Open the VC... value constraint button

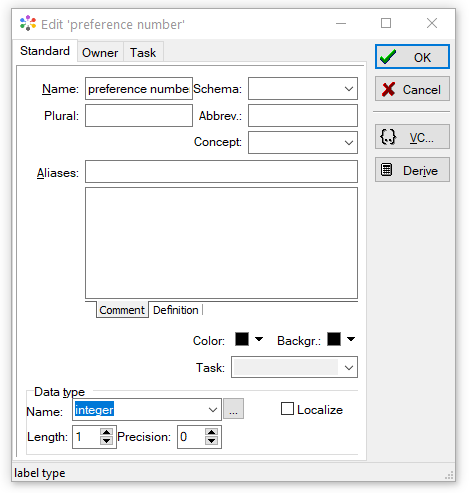[x=412, y=137]
